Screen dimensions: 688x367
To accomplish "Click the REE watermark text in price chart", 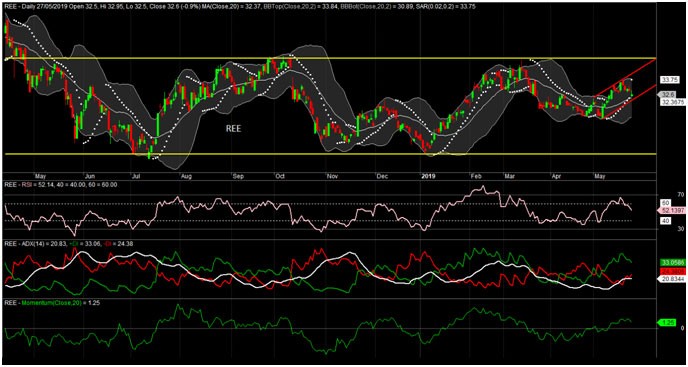I will pos(234,130).
